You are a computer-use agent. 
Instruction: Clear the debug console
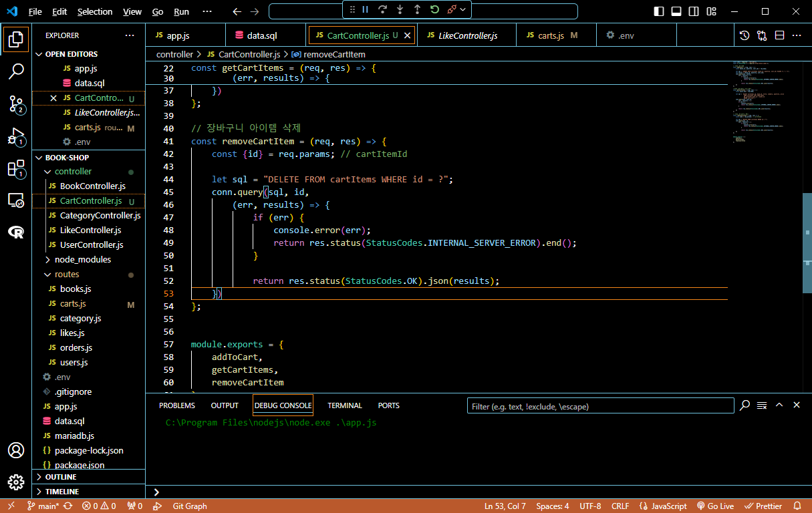point(762,405)
